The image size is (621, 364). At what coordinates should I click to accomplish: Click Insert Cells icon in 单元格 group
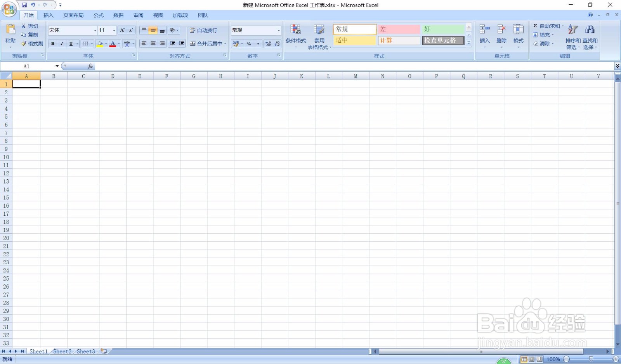point(484,29)
